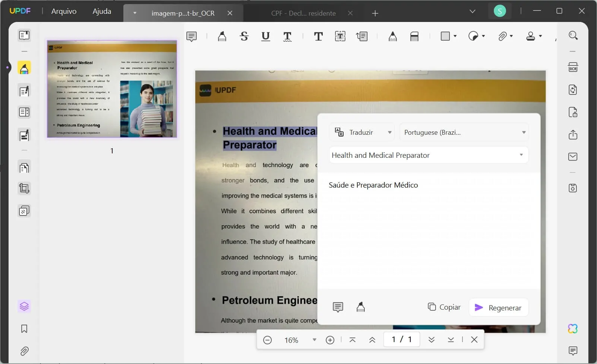Open the Portuguese (Brazil) language dropdown

464,132
